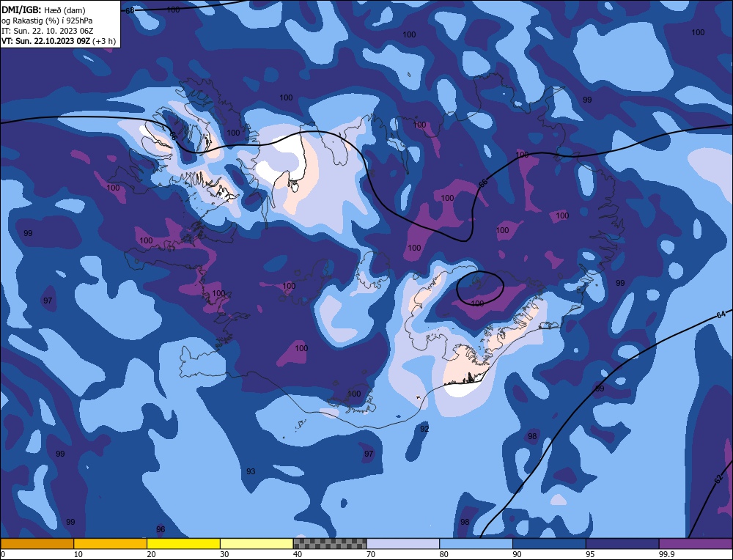Click the bright yellow 20–30 legend swatch

[x=183, y=543]
